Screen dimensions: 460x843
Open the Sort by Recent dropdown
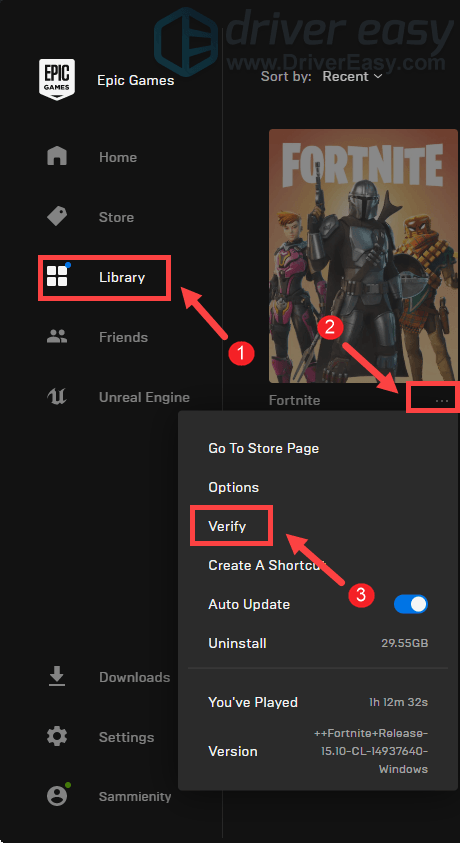click(x=353, y=76)
